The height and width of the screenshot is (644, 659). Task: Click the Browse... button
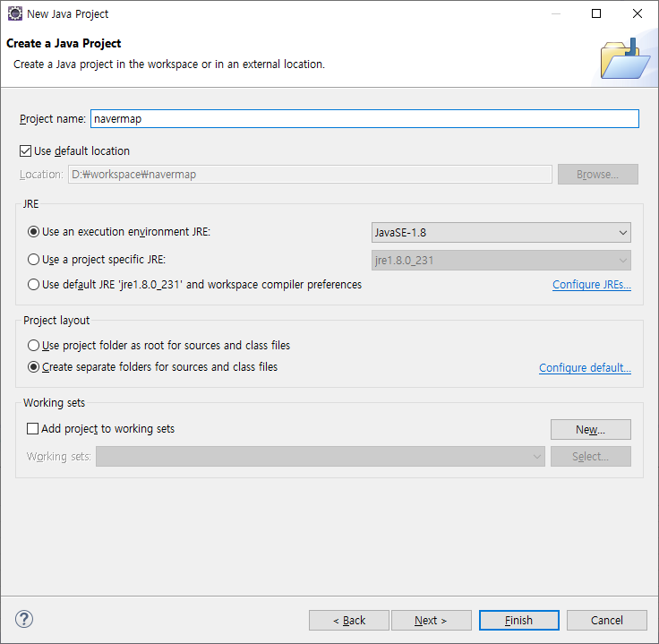(x=597, y=174)
